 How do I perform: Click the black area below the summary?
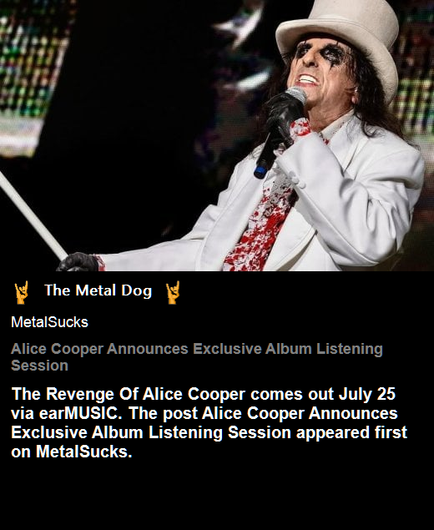(217, 495)
